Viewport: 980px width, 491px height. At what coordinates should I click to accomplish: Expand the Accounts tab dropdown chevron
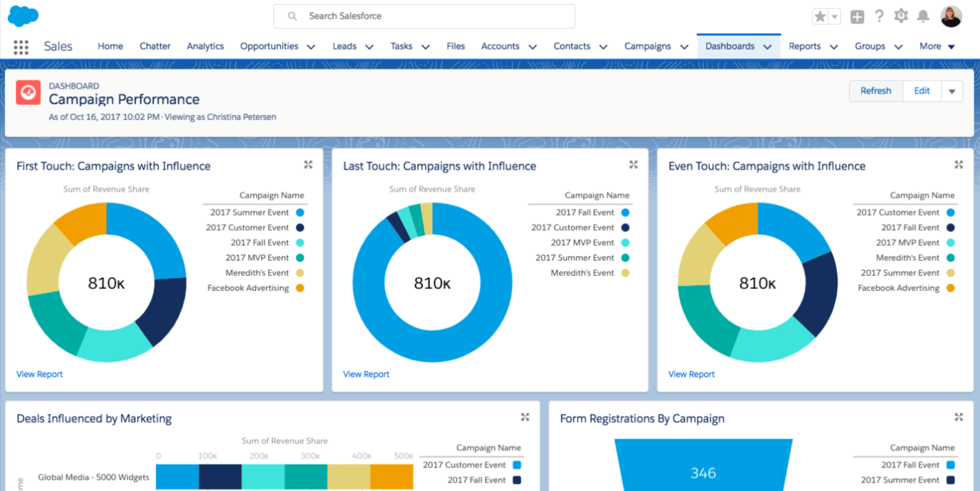point(532,47)
